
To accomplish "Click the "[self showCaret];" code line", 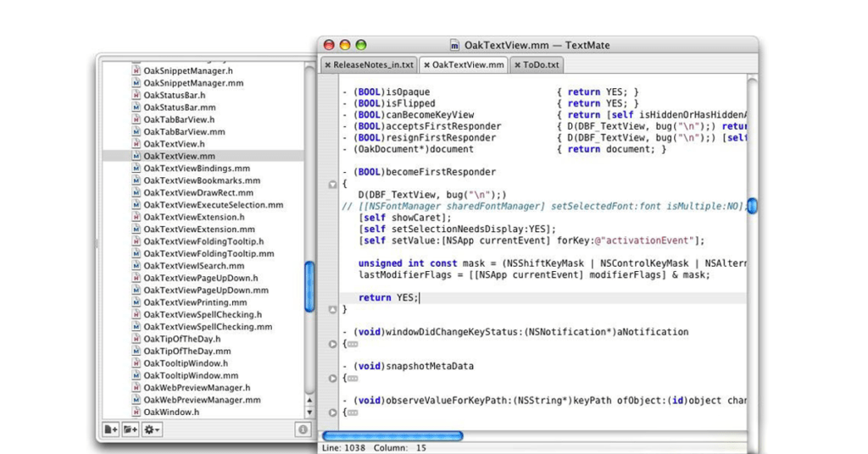I will (404, 218).
